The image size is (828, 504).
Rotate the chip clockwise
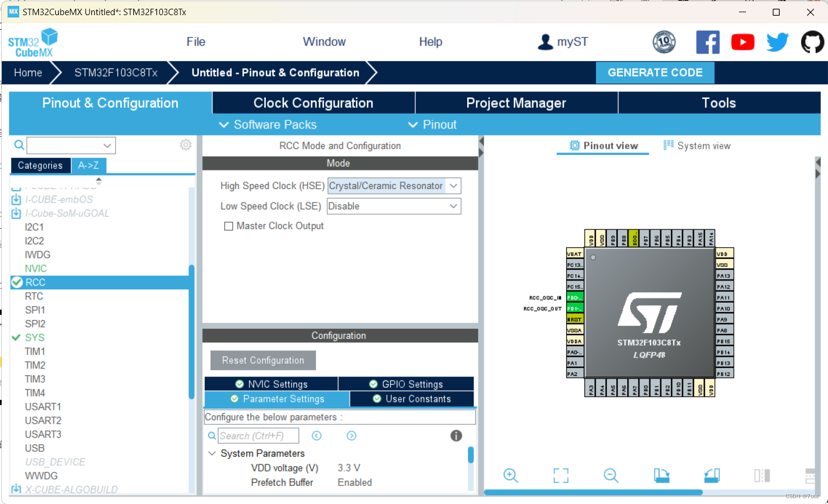pyautogui.click(x=662, y=475)
